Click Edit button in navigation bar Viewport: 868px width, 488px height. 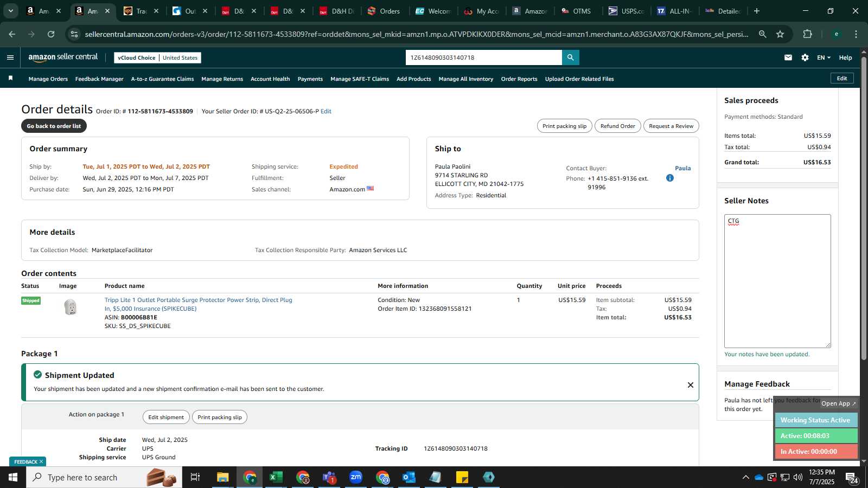pos(842,78)
